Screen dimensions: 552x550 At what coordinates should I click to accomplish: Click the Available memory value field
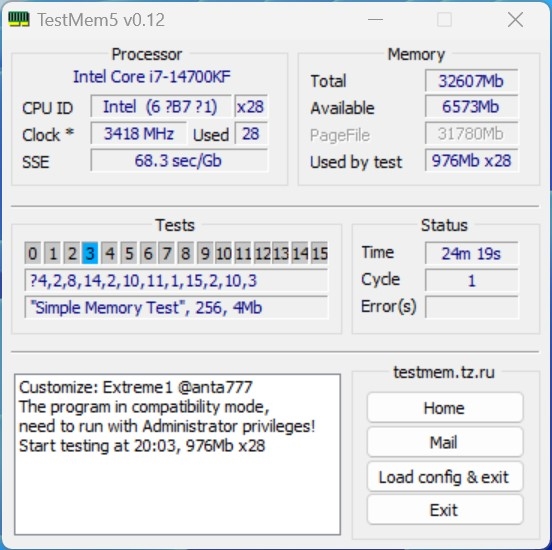[x=471, y=107]
